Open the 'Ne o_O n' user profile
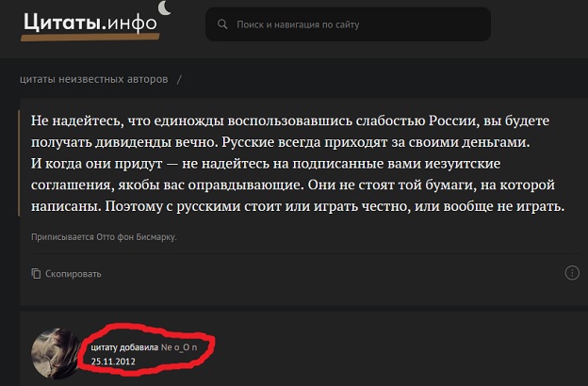The height and width of the screenshot is (386, 588). (179, 347)
